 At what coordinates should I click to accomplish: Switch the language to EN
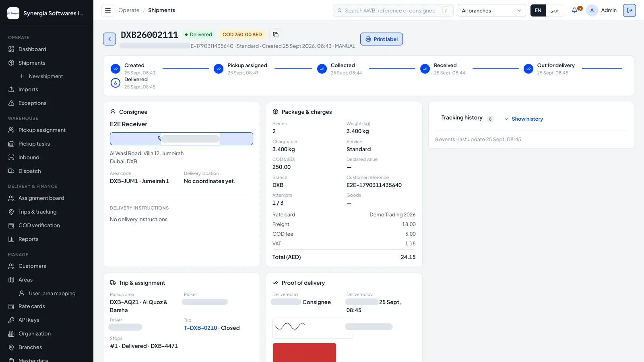538,10
